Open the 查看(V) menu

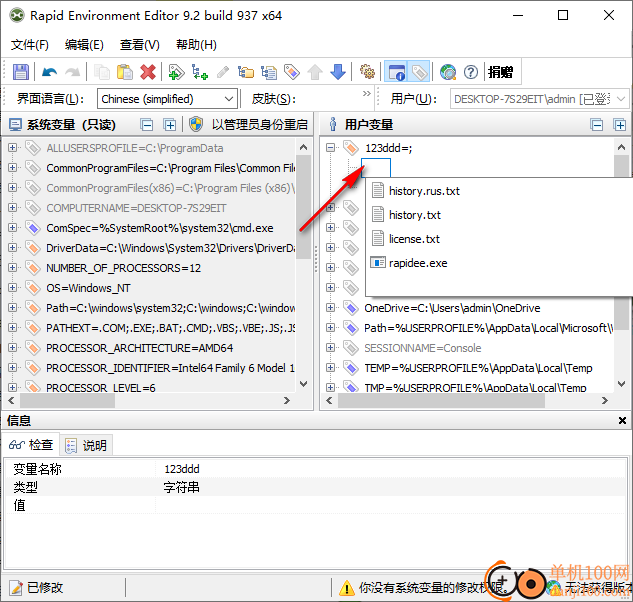coord(140,44)
